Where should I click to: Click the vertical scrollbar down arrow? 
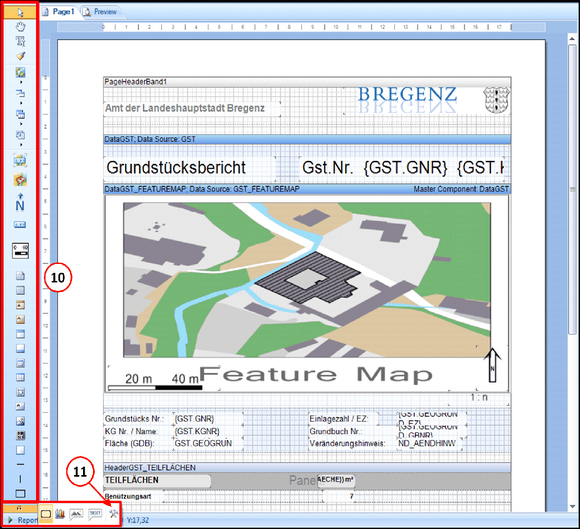[x=572, y=506]
